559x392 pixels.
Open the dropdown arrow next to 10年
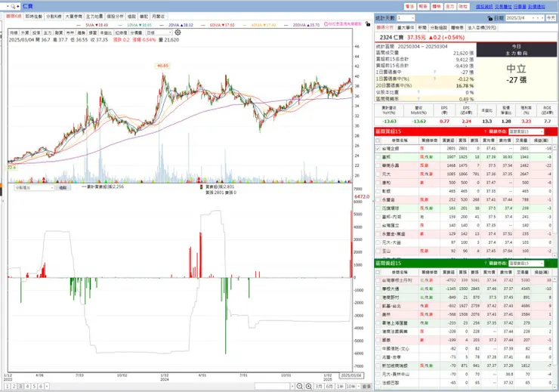(x=358, y=386)
